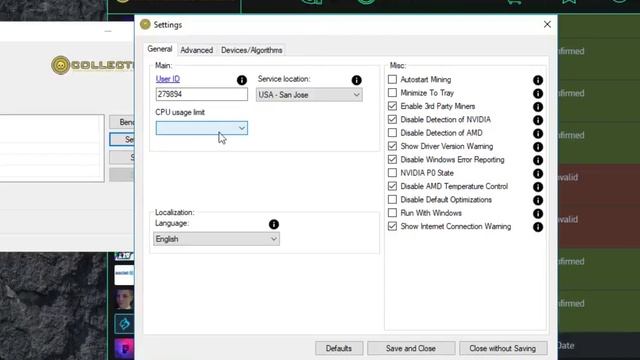Click Close without Saving button
Screen dimensions: 640x360
[x=503, y=348]
